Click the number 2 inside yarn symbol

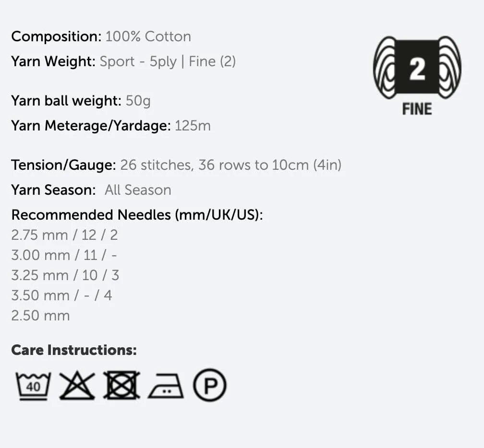tap(417, 69)
